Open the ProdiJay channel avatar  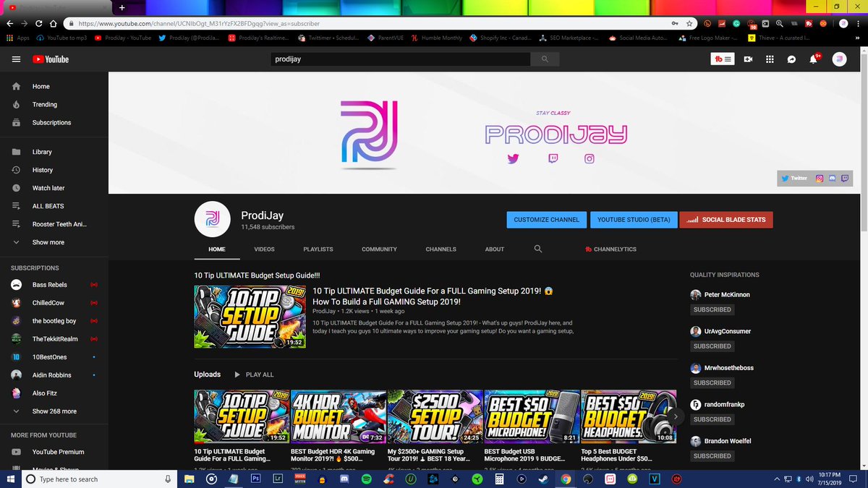[212, 219]
